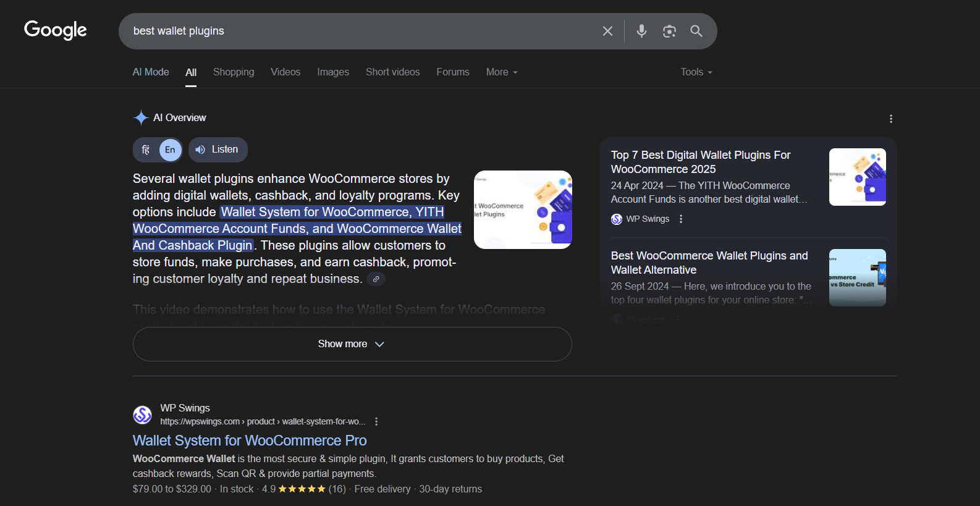Open the Tools dropdown
Screen dimensions: 980x506
click(696, 72)
